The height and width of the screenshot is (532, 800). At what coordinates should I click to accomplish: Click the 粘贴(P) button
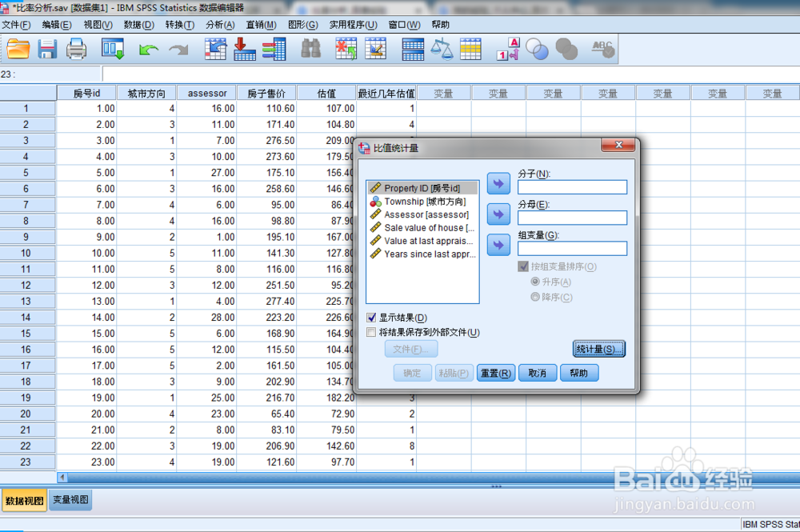tap(454, 373)
